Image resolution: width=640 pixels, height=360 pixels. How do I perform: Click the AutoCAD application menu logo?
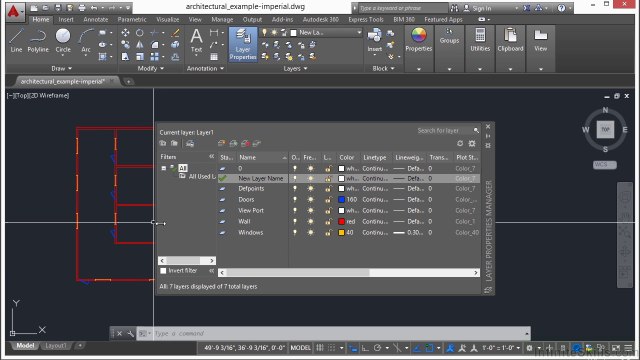(13, 11)
